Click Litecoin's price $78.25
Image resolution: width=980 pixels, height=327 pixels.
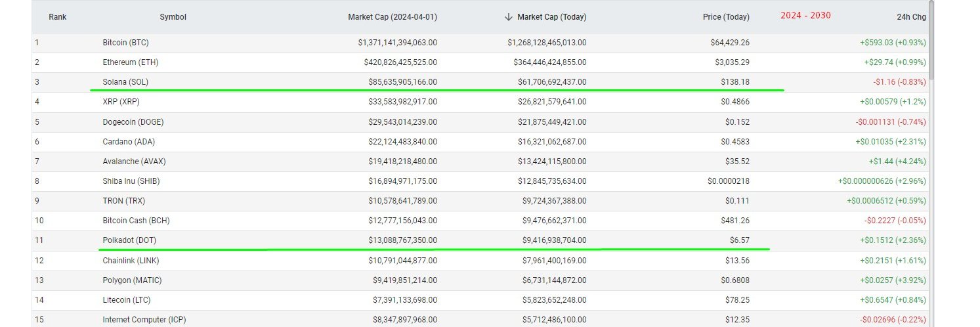[x=737, y=300]
